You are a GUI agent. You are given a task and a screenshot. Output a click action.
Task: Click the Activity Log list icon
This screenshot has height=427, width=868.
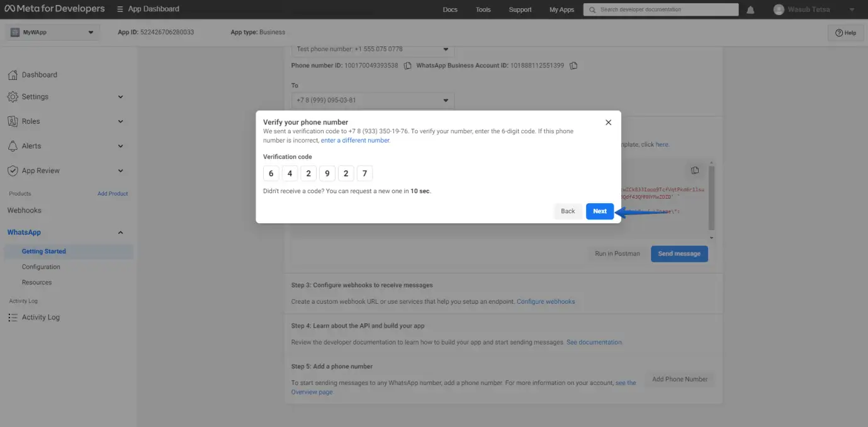click(x=13, y=318)
